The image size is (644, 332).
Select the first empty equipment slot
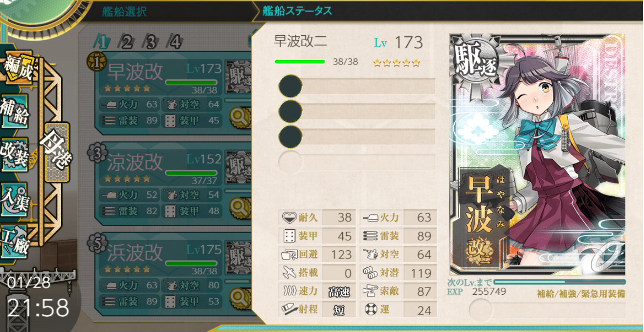pyautogui.click(x=357, y=86)
